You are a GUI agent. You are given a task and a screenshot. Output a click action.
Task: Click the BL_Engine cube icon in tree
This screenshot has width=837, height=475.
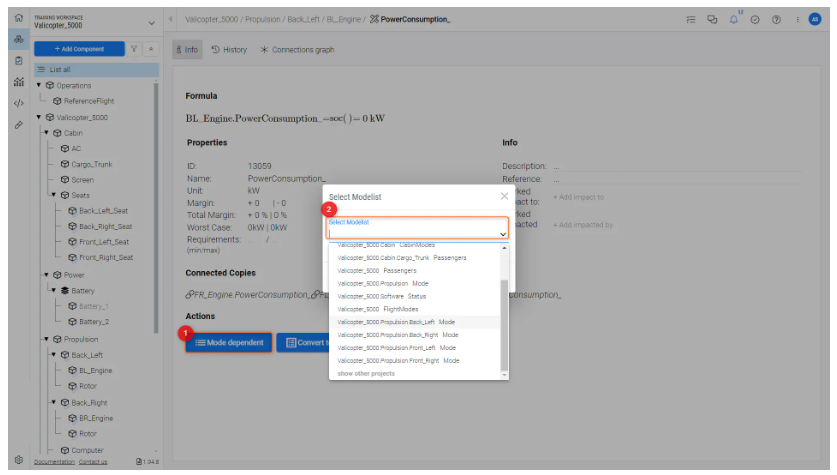pos(73,370)
